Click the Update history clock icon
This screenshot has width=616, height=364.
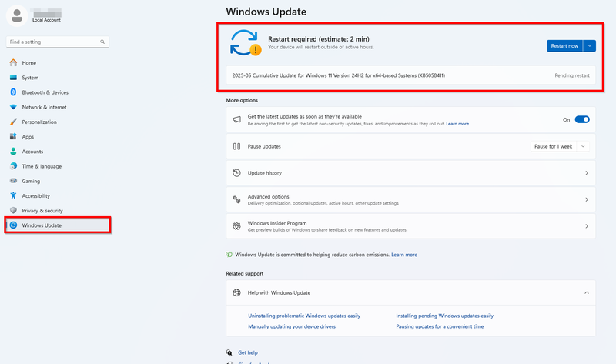pos(236,173)
